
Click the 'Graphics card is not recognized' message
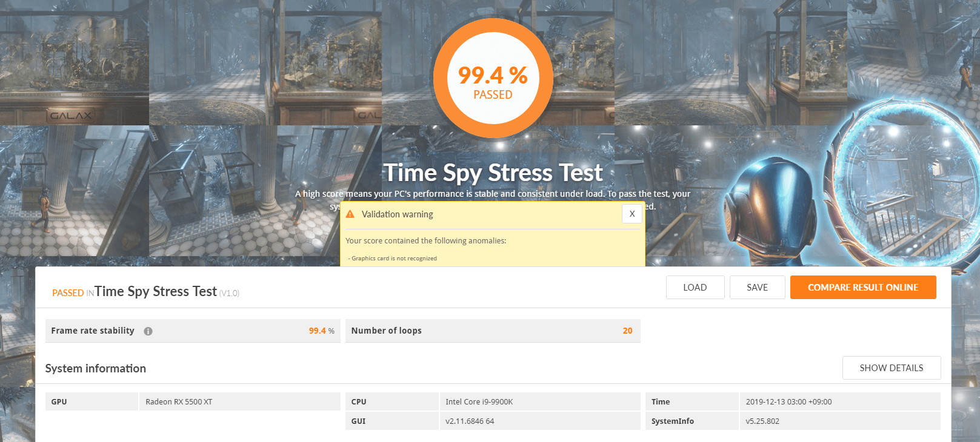click(x=393, y=259)
